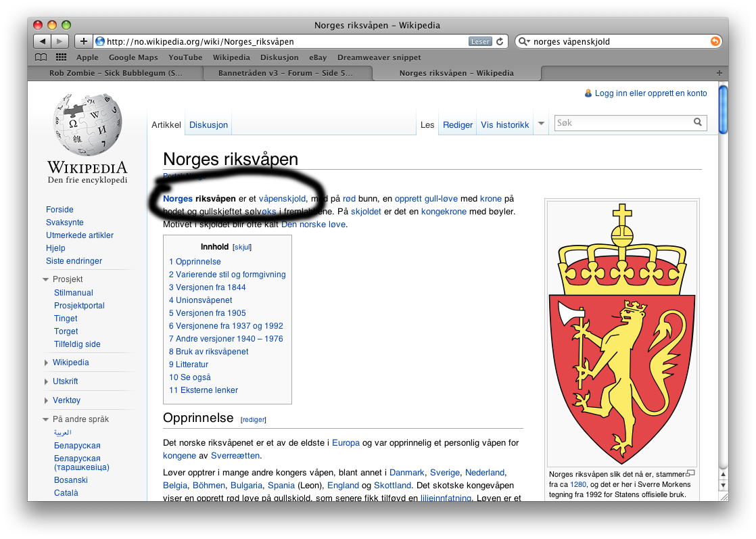Open the more actions dropdown arrow
This screenshot has width=756, height=539.
[541, 124]
